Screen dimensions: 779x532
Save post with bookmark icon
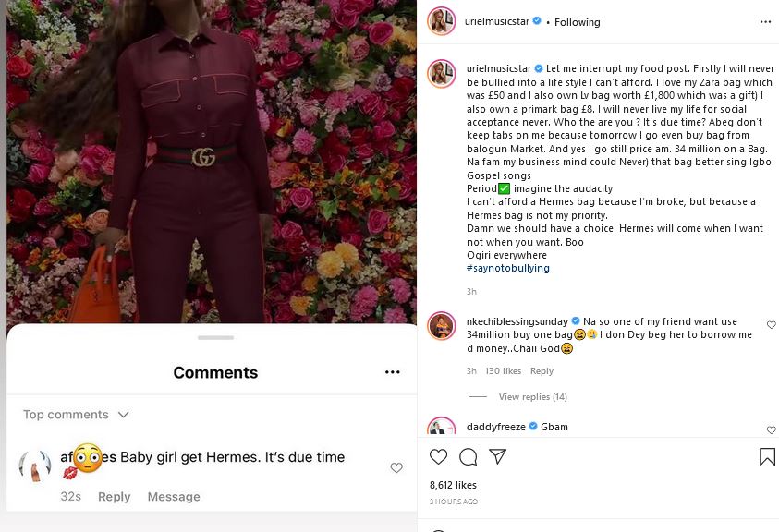tap(767, 456)
